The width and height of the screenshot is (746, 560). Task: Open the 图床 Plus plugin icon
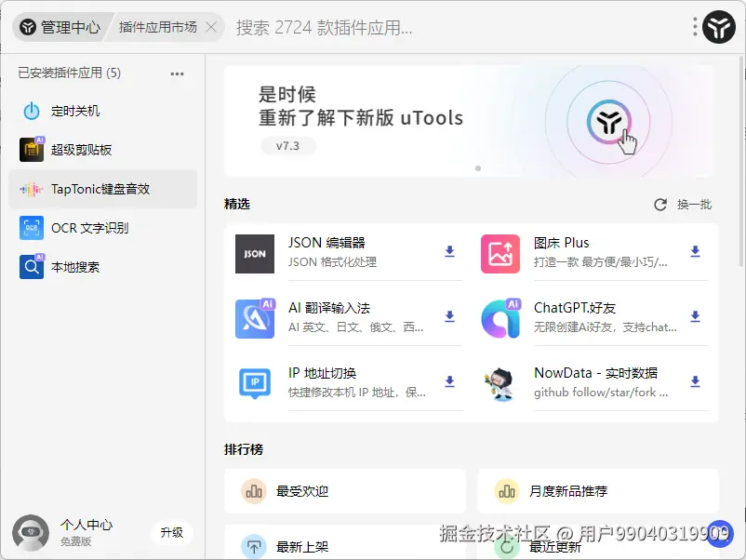[500, 254]
